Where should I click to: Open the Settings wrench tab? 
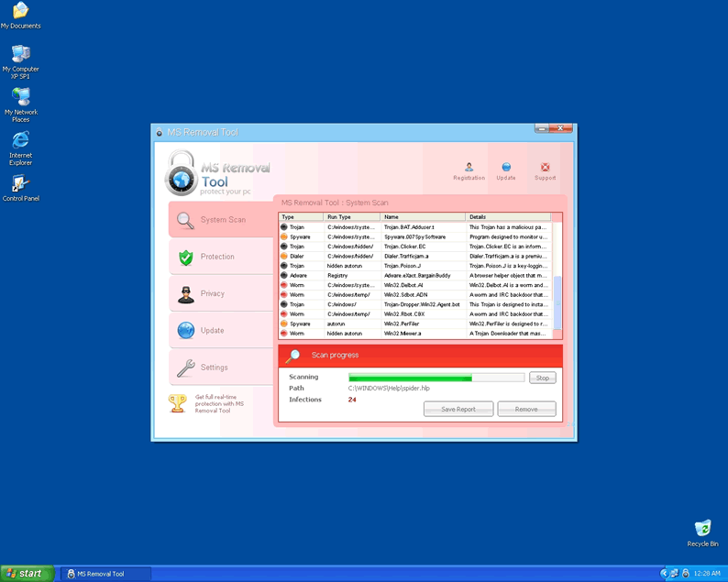[214, 368]
